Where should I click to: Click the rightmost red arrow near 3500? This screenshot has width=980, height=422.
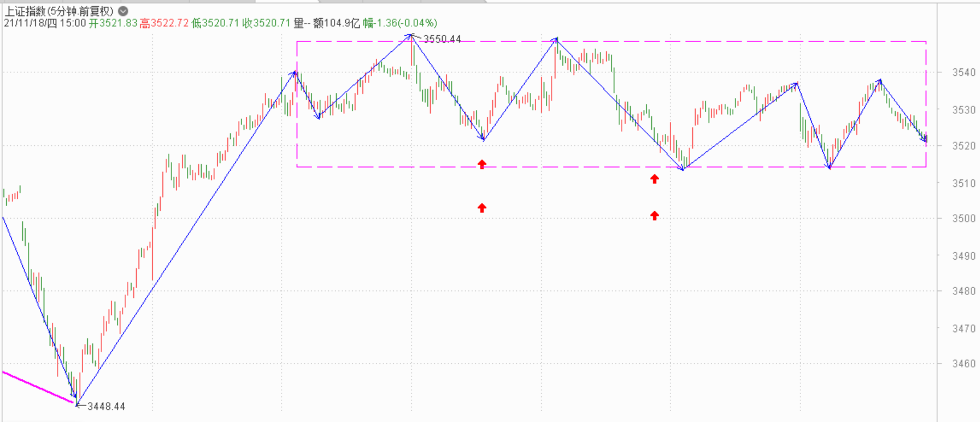coord(655,215)
